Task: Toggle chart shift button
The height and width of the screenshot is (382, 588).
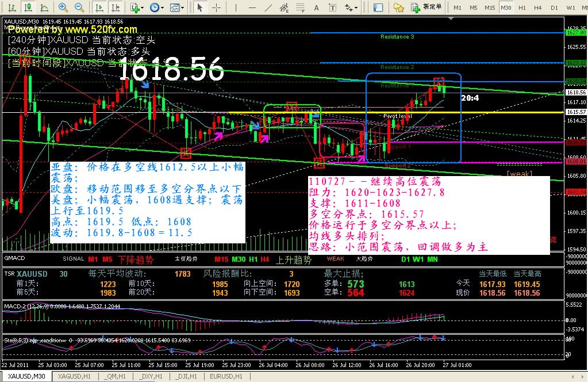Action: tap(116, 7)
